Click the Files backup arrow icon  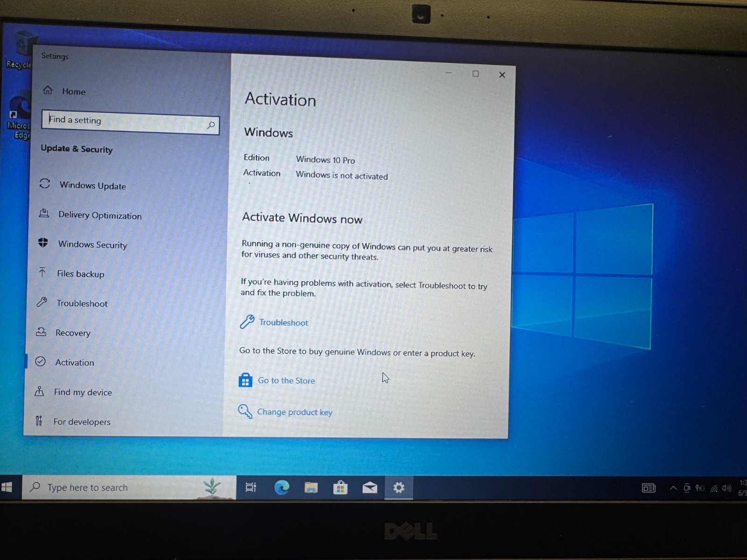click(x=42, y=272)
